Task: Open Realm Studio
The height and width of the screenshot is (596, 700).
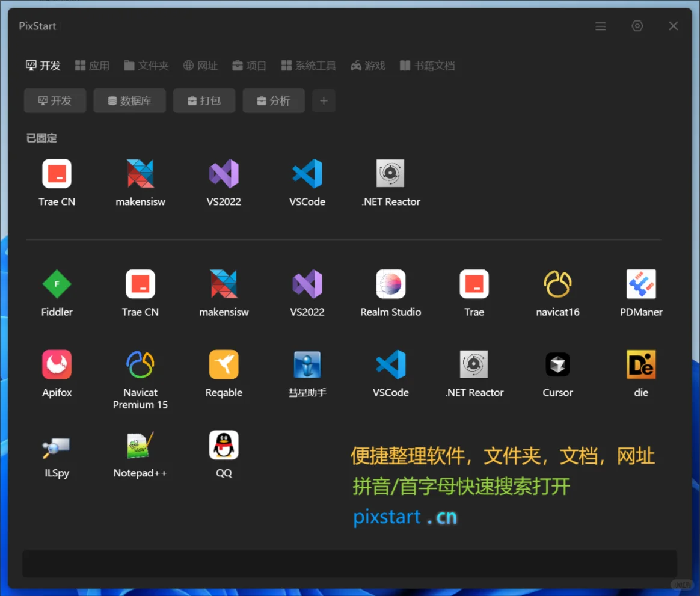Action: tap(391, 283)
